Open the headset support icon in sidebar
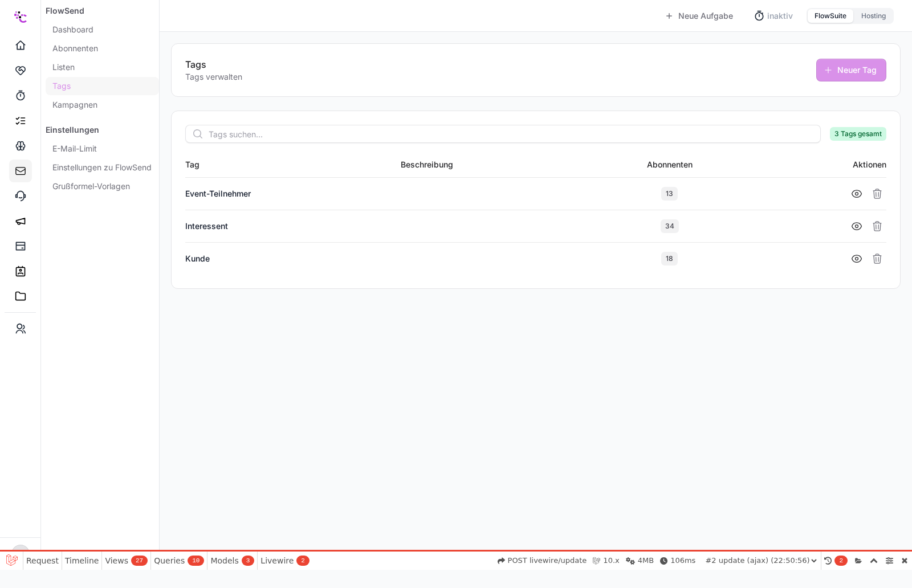Viewport: 912px width, 588px height. [21, 195]
